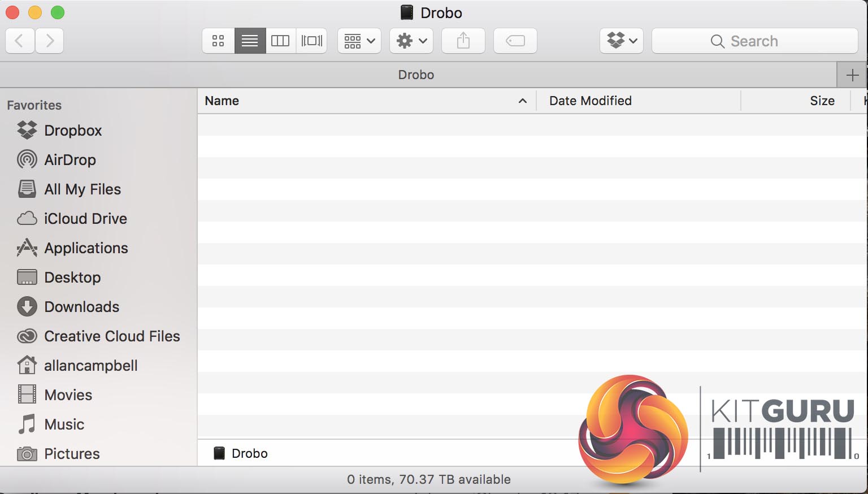This screenshot has height=494, width=868.
Task: Minimize the Finder window
Action: pos(35,12)
